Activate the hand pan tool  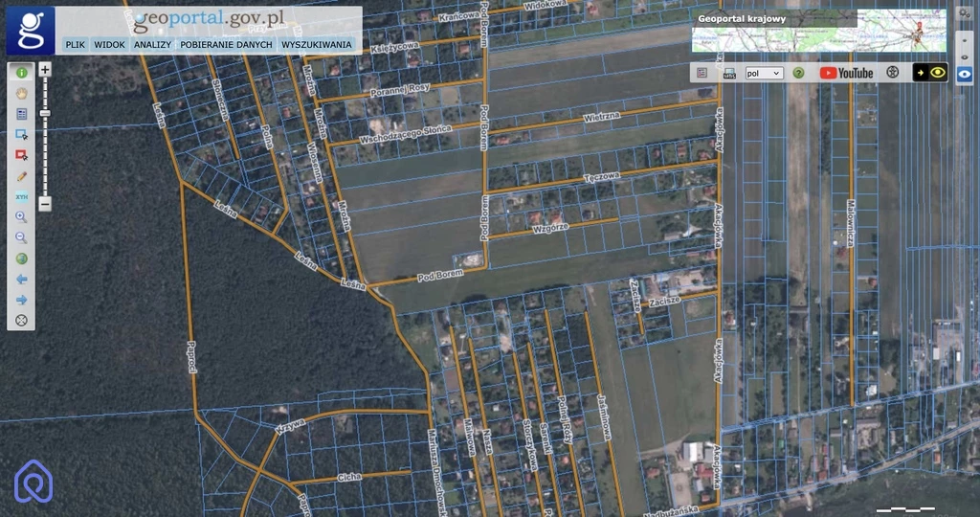tap(21, 93)
